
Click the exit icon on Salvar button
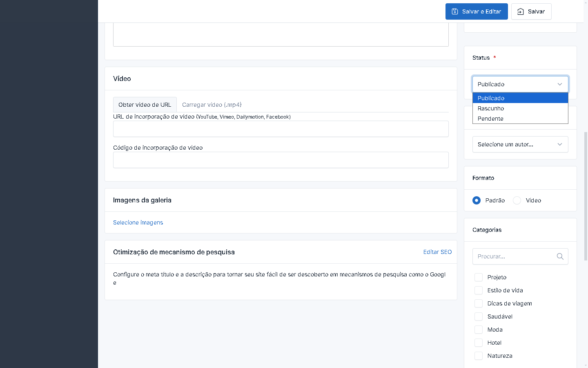pyautogui.click(x=520, y=11)
